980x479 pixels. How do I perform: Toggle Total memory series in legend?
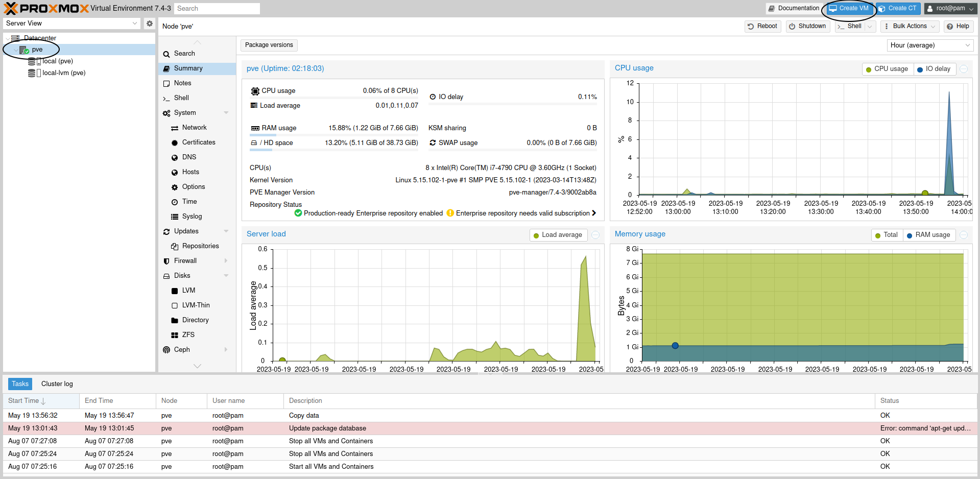click(x=887, y=235)
